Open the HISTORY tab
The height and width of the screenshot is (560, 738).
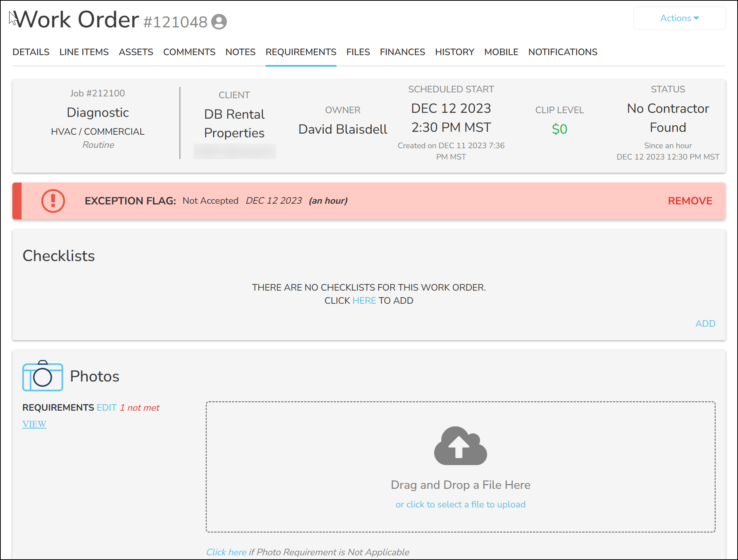(x=454, y=52)
